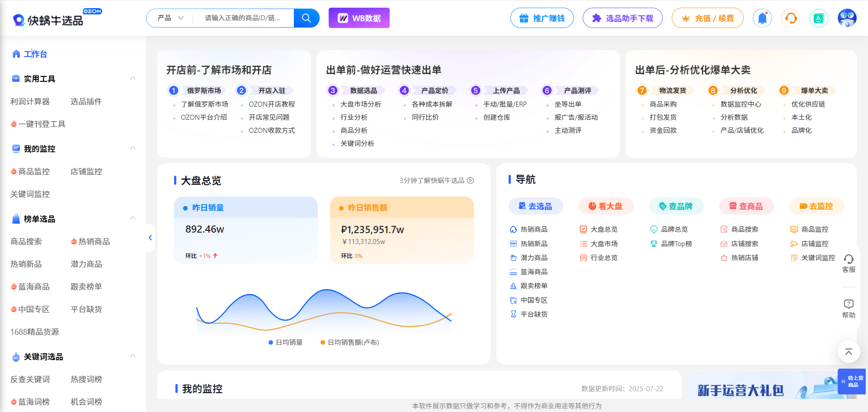868x412 pixels.
Task: Click the search magnifier icon
Action: (306, 18)
